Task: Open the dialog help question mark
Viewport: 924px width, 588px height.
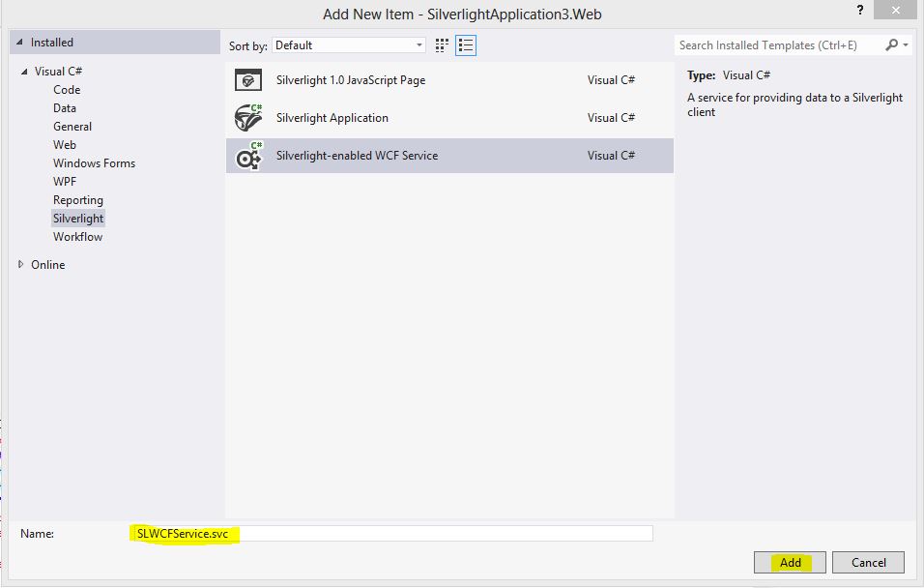Action: [860, 10]
